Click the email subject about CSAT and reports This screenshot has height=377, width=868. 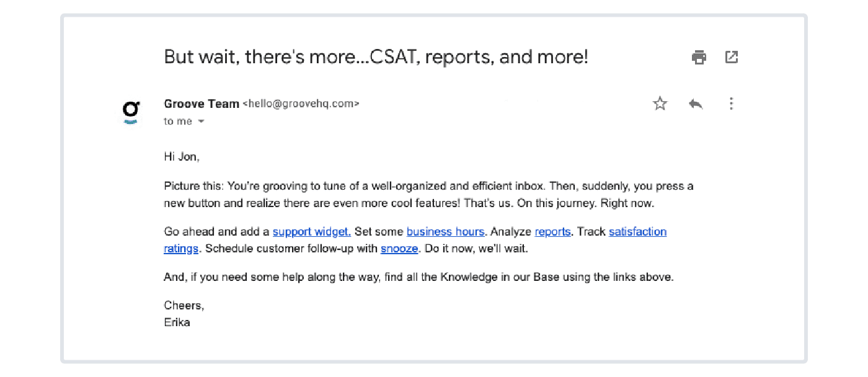click(376, 57)
